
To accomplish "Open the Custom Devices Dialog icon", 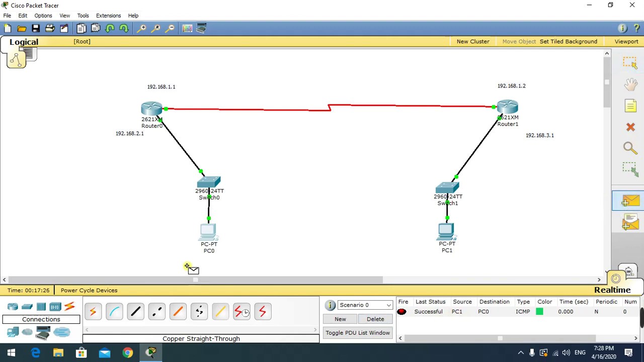I will pos(201,29).
